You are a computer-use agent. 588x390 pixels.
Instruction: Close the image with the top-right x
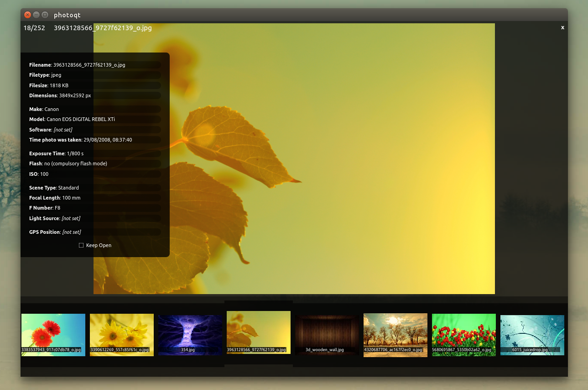pos(562,28)
